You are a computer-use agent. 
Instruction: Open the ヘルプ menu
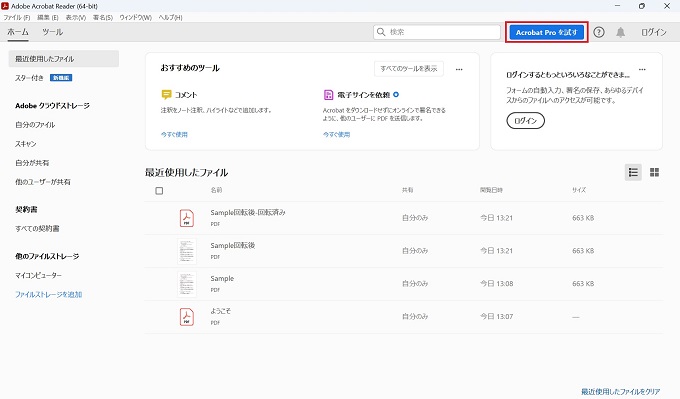click(170, 17)
